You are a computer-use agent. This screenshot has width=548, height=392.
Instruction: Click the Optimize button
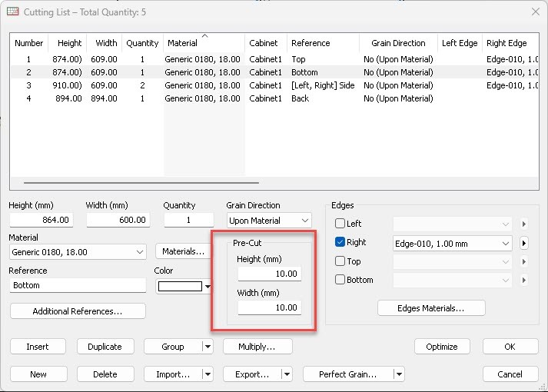click(x=441, y=347)
